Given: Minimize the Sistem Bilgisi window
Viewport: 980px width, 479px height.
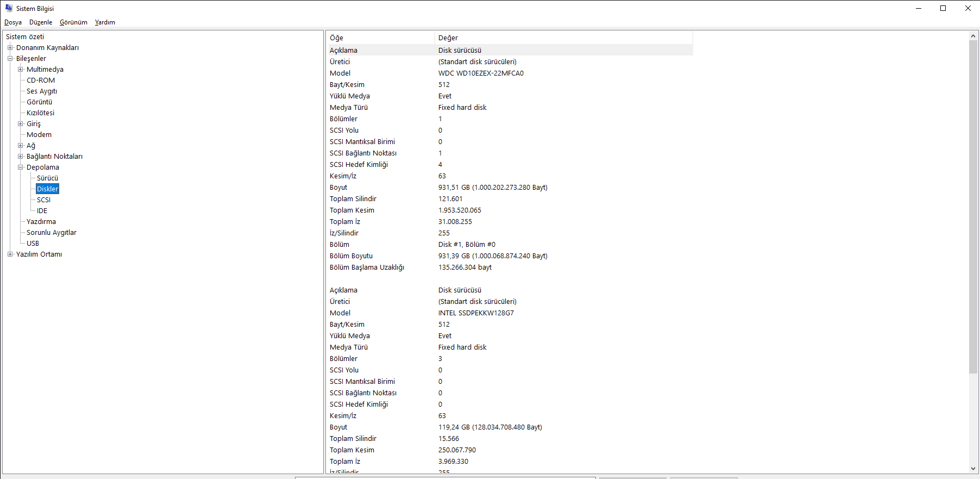Looking at the screenshot, I should pyautogui.click(x=919, y=8).
